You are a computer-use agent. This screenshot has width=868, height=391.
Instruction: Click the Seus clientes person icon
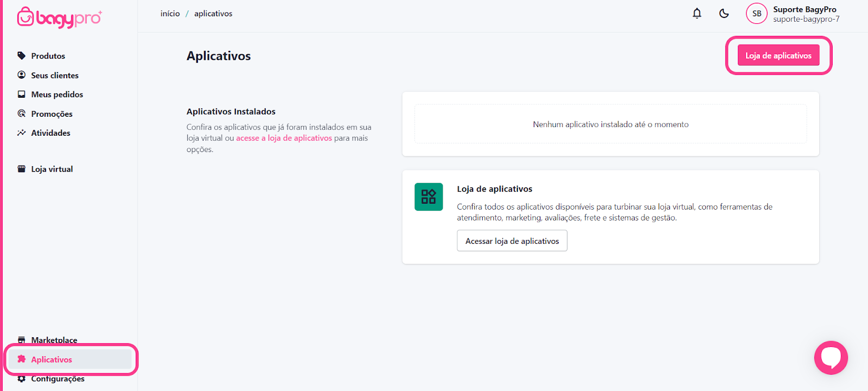[22, 75]
